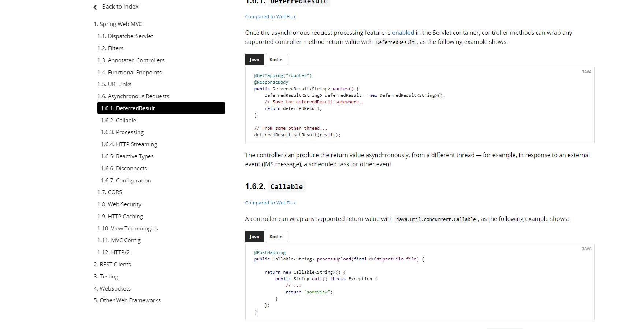The height and width of the screenshot is (329, 644).
Task: Click the JAVA label on Callable code block
Action: pos(587,249)
